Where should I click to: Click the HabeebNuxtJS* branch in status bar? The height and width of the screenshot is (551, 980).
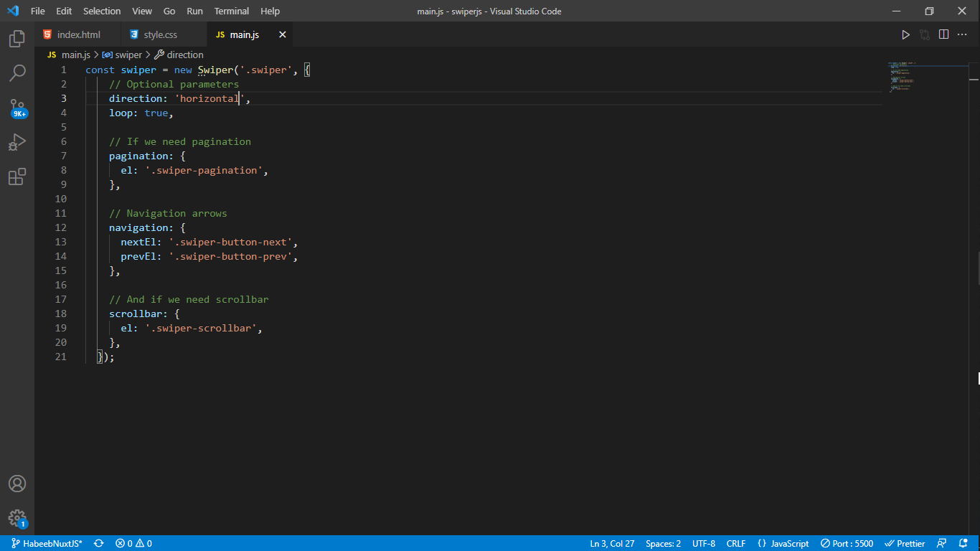pyautogui.click(x=47, y=544)
